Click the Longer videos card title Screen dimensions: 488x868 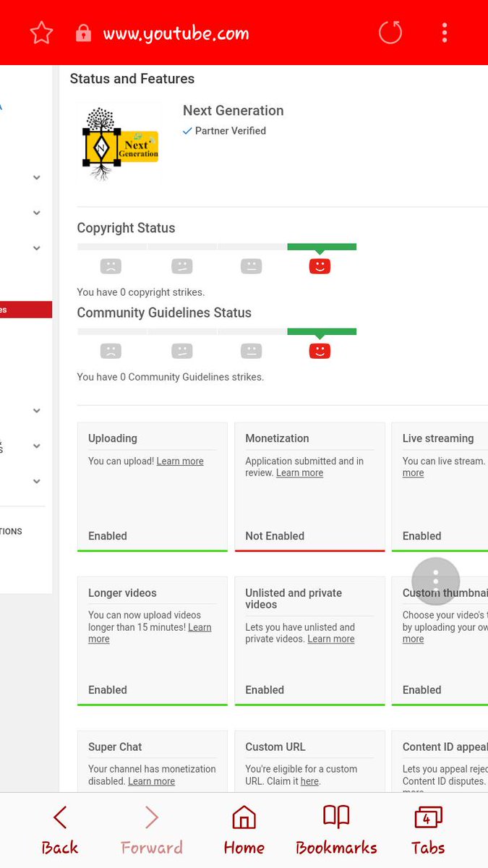[x=122, y=593]
